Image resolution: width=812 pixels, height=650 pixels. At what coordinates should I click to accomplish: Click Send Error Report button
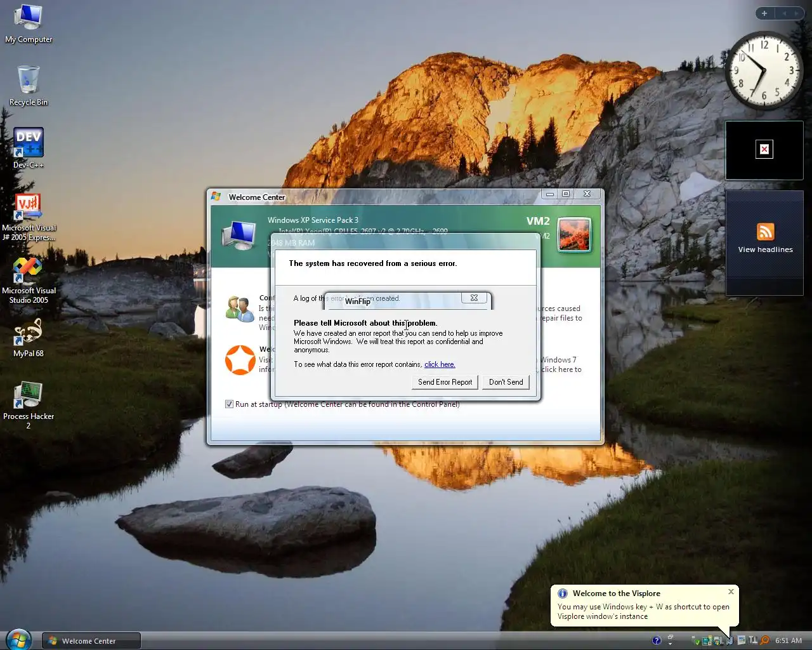pyautogui.click(x=445, y=382)
